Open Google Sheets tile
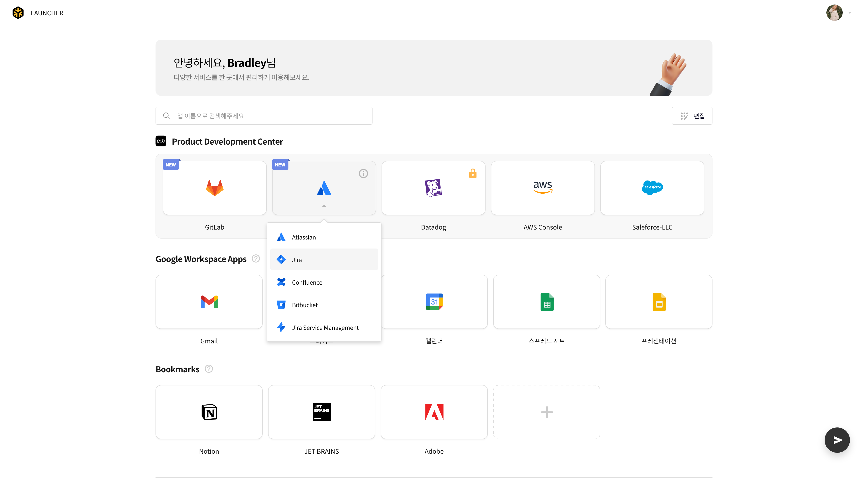The width and height of the screenshot is (868, 488). pyautogui.click(x=547, y=302)
